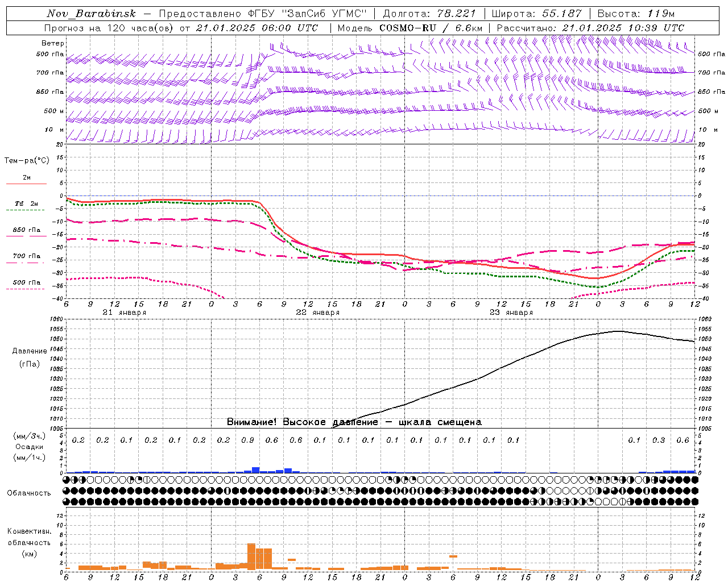The height and width of the screenshot is (582, 728).
Task: Click the Долгота: 78.221 header field
Action: 429,14
